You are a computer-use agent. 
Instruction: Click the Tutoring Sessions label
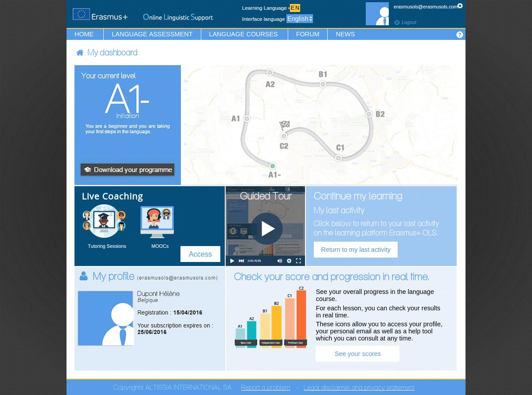[107, 246]
